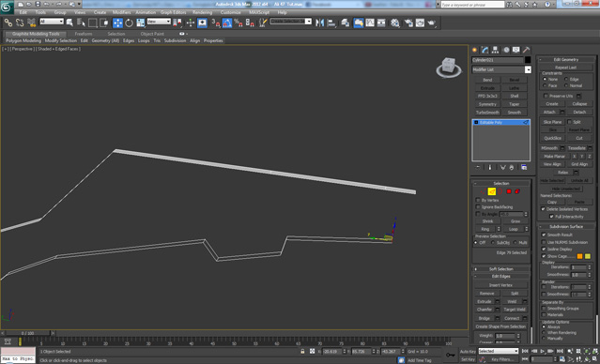Enable the Preserve UVs checkbox
This screenshot has height=364, width=600.
tap(546, 96)
